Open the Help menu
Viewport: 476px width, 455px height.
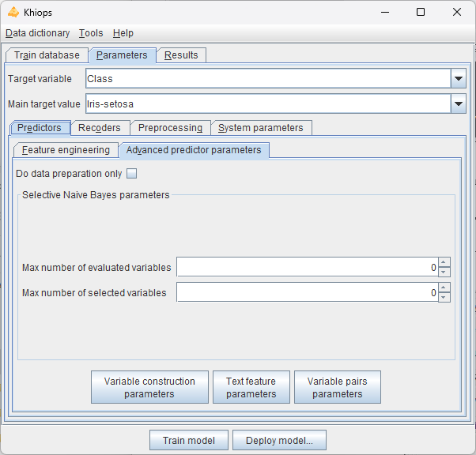pos(123,32)
